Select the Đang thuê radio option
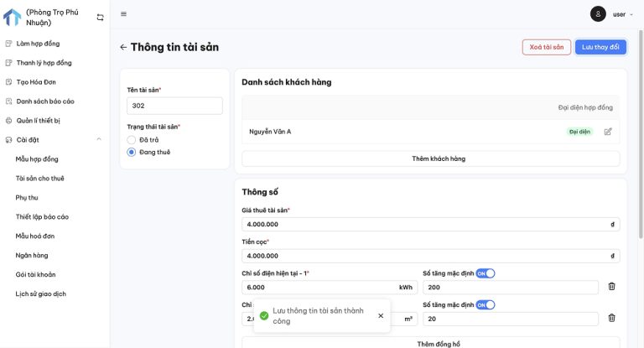Viewport: 644px width, 348px height. click(x=131, y=152)
